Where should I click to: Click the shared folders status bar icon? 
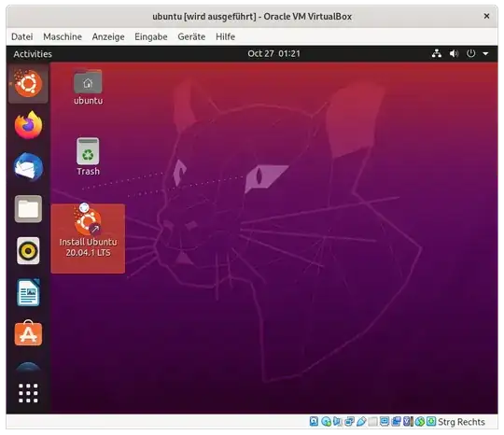click(372, 422)
